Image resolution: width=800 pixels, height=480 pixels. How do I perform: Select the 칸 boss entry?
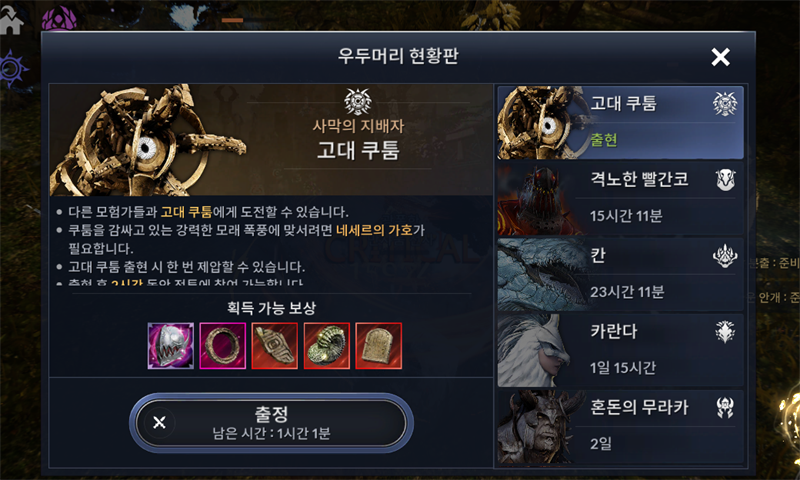click(620, 274)
